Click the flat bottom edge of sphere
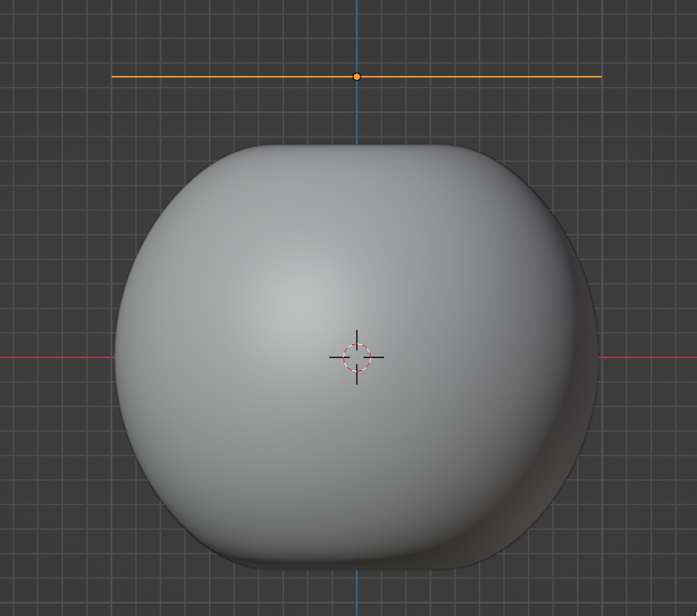 [357, 567]
